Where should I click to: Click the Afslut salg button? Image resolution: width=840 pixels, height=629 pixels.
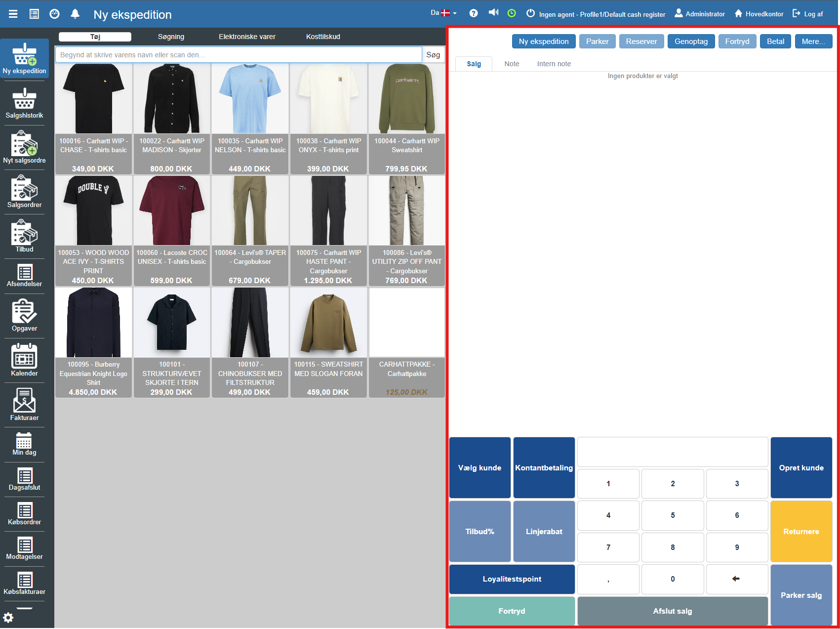pos(673,611)
